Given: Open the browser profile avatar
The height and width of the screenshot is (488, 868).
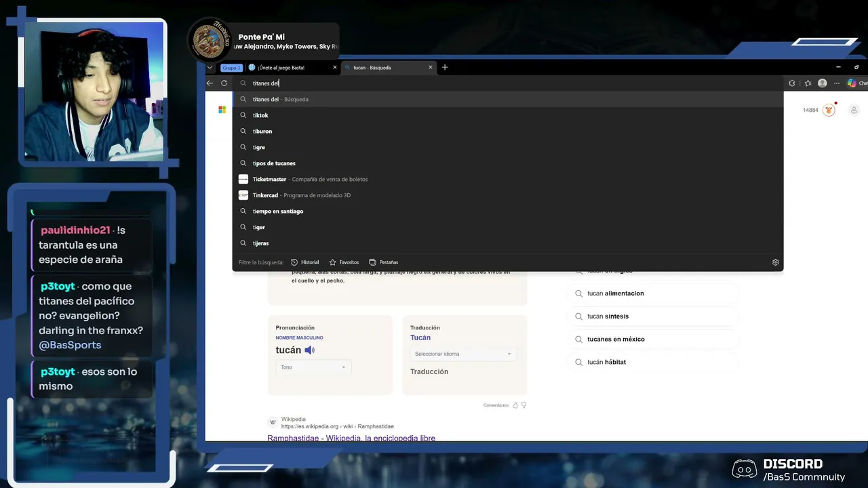Looking at the screenshot, I should coord(823,83).
